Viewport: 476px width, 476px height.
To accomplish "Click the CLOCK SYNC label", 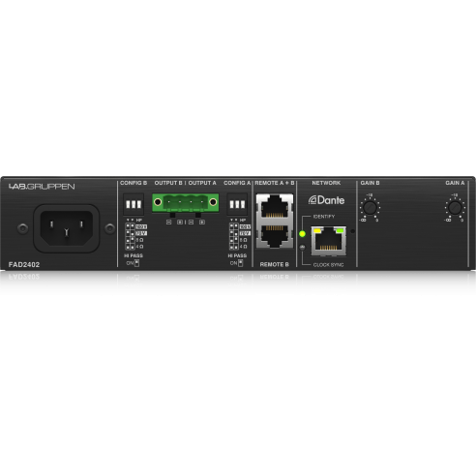I will 328,265.
